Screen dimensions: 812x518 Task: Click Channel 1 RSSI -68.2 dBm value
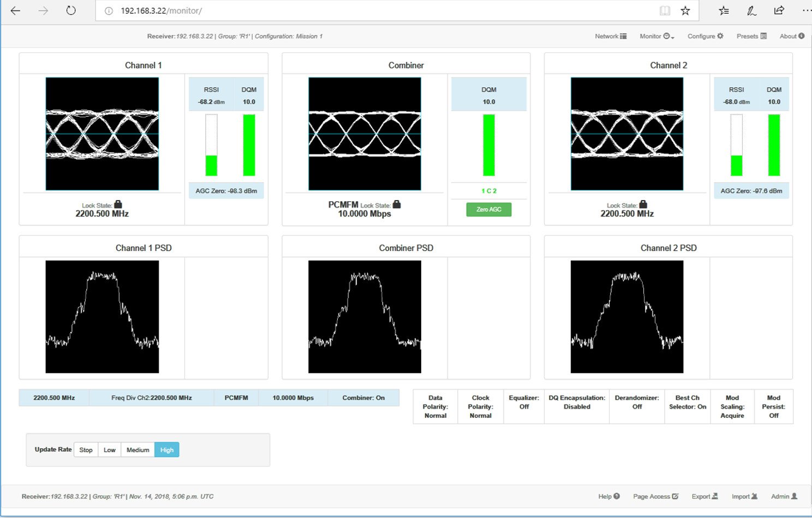coord(211,102)
